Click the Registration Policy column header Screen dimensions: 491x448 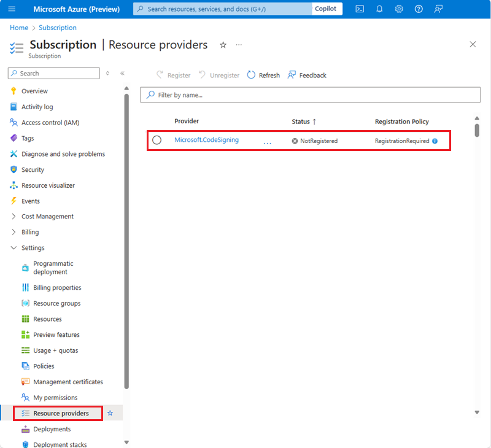click(x=402, y=122)
